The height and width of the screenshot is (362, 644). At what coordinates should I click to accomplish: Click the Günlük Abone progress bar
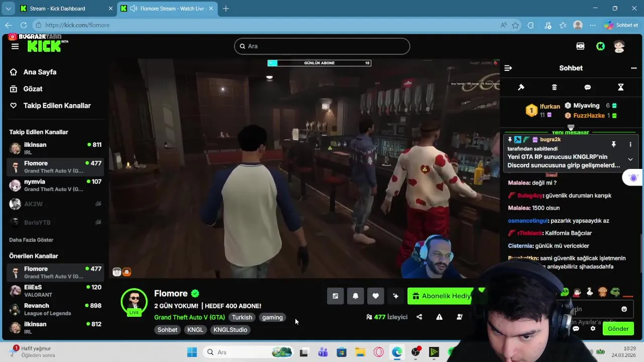pyautogui.click(x=319, y=63)
